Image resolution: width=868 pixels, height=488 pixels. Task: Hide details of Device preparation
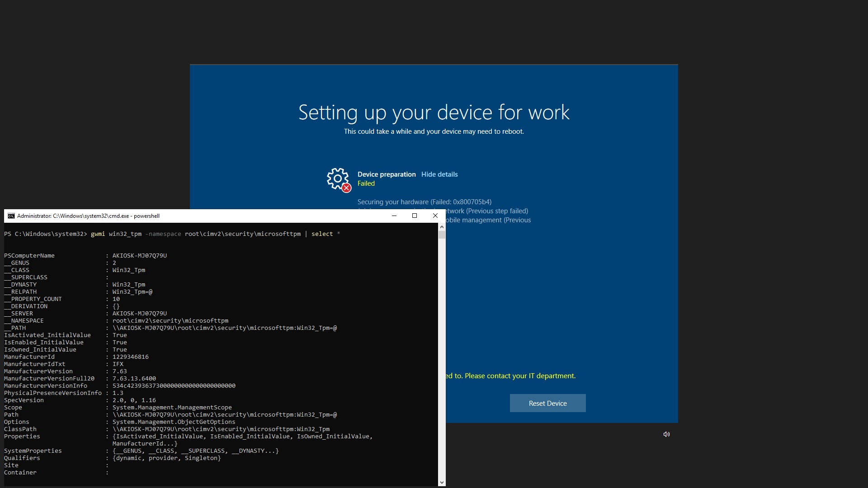coord(439,174)
